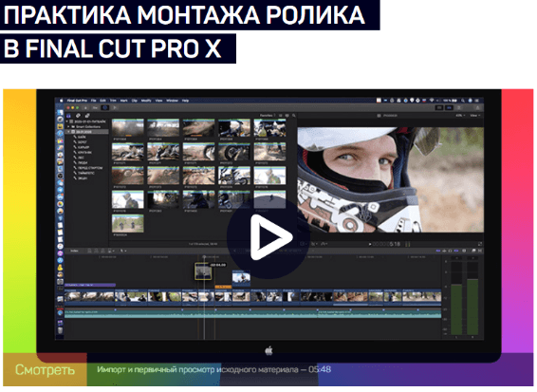Toggle the timeline panel visibility

(x=450, y=108)
